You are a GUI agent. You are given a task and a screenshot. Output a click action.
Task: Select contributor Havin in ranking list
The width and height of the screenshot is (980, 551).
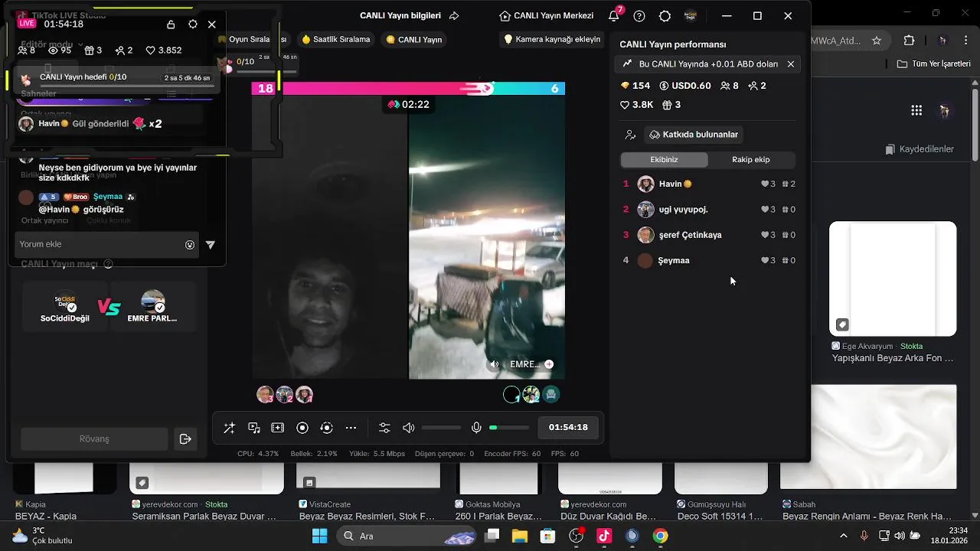709,184
